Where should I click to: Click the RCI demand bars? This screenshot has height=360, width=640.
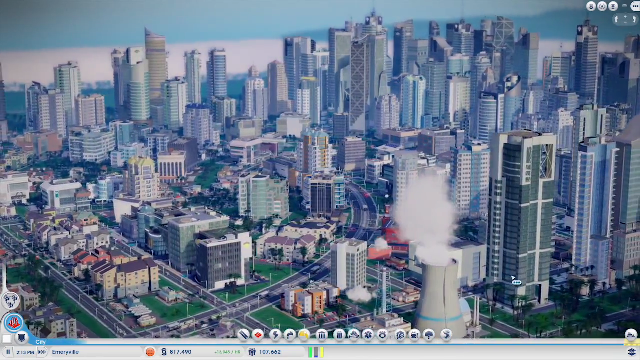click(x=316, y=352)
